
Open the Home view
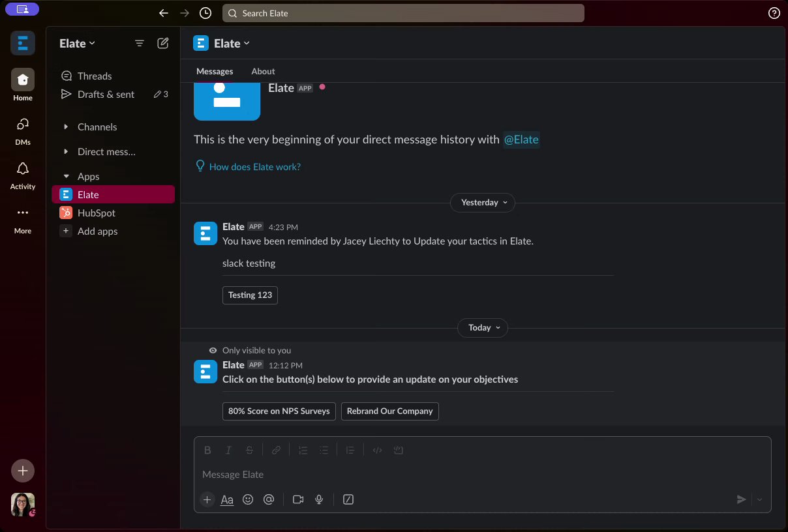click(x=23, y=85)
